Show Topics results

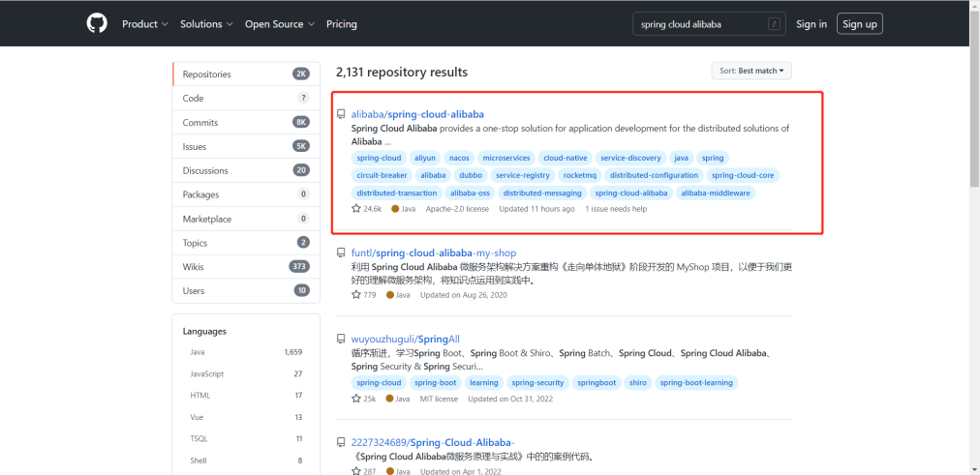coord(246,243)
